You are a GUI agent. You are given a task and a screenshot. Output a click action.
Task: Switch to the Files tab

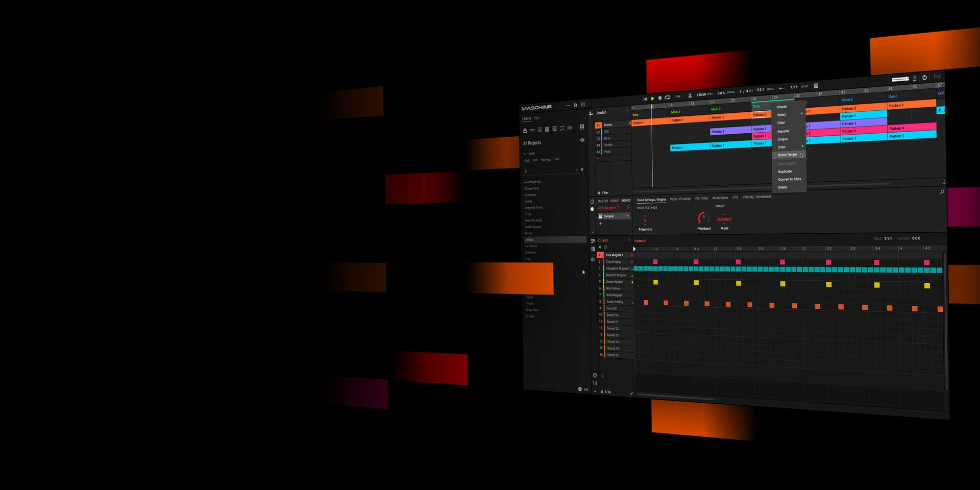pos(536,118)
